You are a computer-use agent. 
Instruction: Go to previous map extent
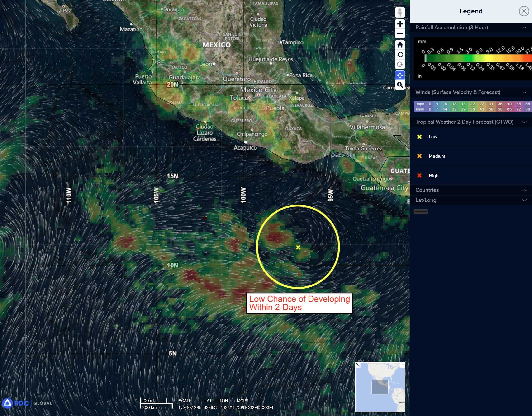400,55
